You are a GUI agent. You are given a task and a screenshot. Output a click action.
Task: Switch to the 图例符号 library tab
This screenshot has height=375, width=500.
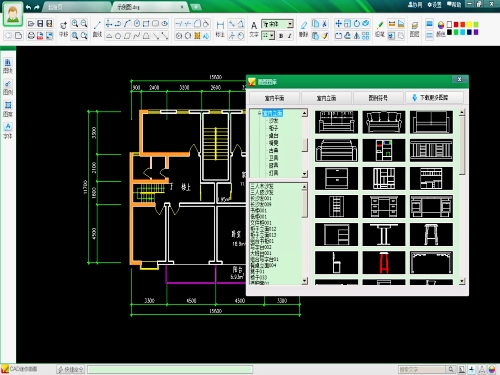click(x=378, y=98)
